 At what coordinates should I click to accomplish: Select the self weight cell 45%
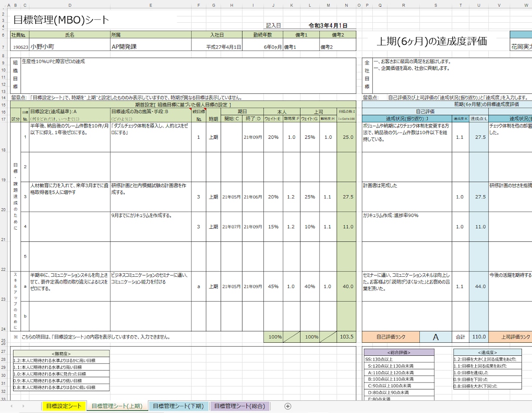(x=273, y=286)
